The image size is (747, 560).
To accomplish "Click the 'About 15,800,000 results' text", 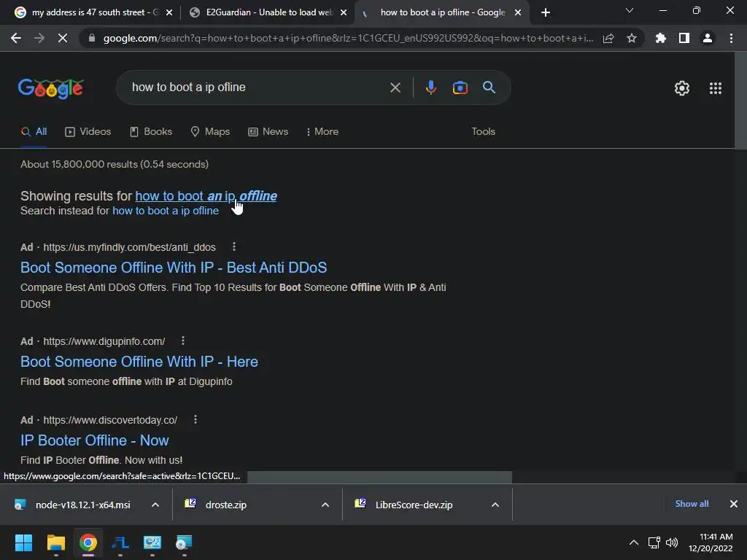I will click(115, 164).
